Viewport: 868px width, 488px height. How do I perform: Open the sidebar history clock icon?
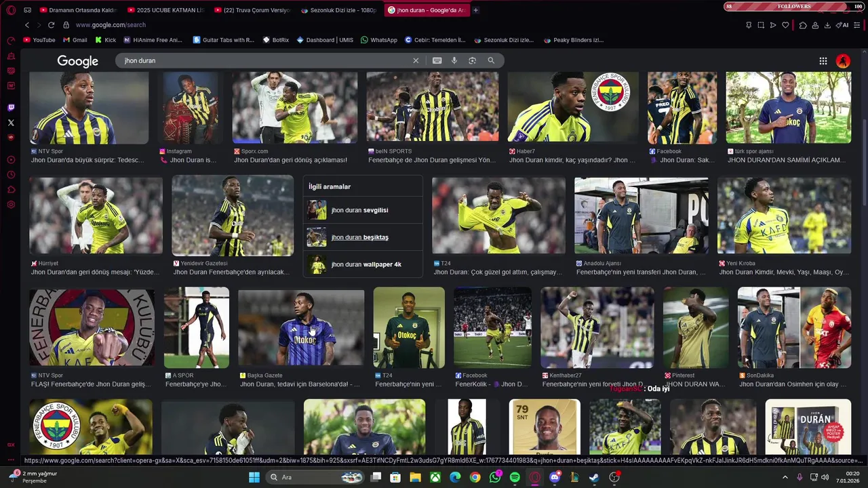[11, 175]
